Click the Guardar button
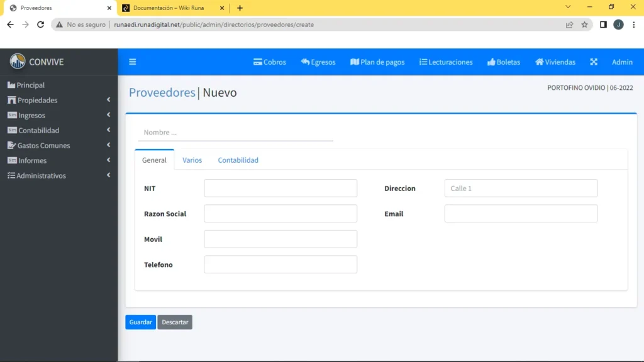Screen dimensions: 644x362 (x=140, y=322)
